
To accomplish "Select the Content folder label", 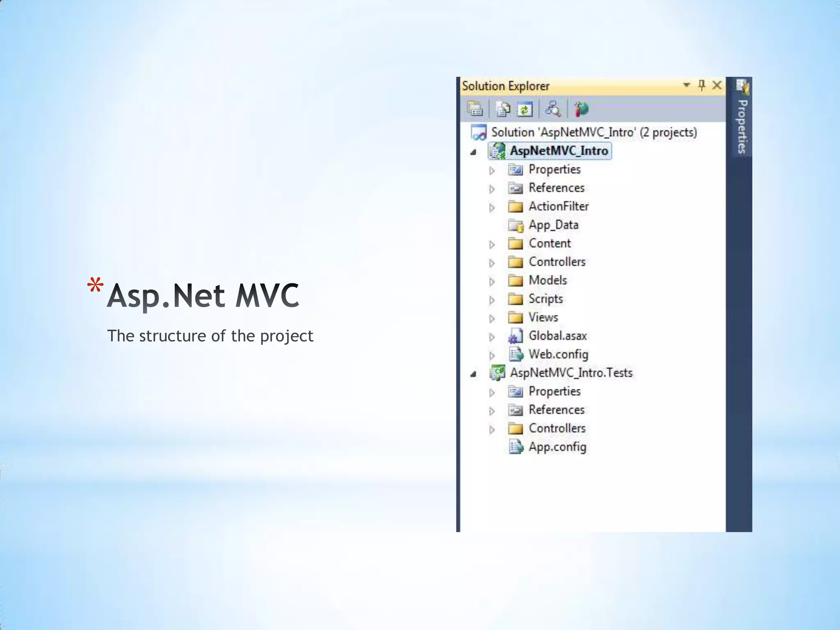I will (550, 243).
